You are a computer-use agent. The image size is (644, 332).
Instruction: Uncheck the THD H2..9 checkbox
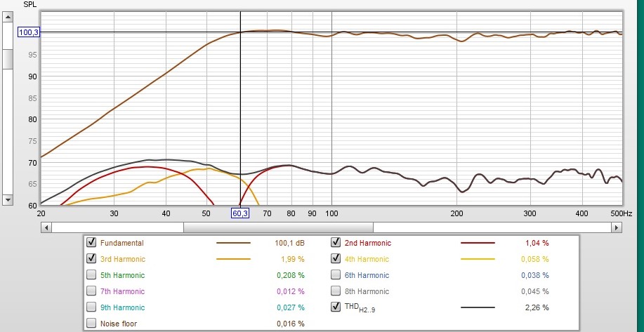click(336, 307)
